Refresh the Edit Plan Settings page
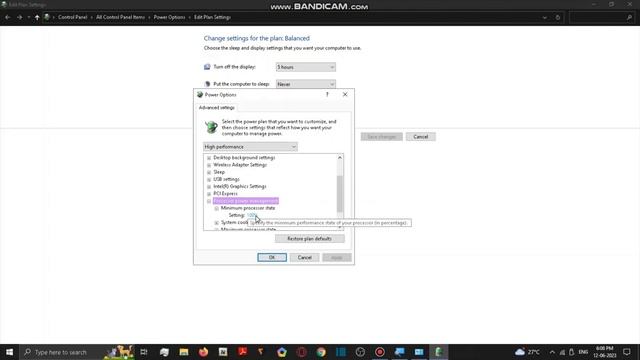 [558, 18]
